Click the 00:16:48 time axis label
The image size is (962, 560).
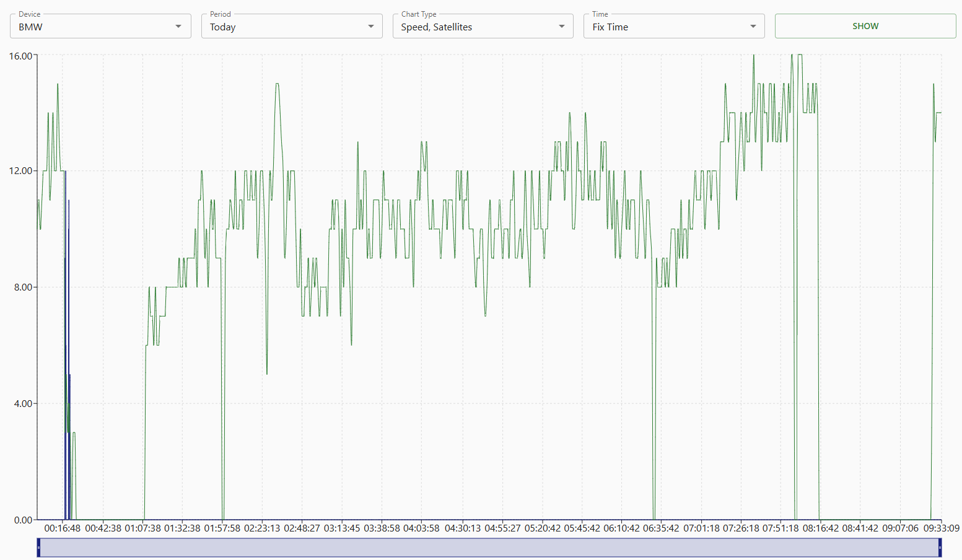[63, 528]
